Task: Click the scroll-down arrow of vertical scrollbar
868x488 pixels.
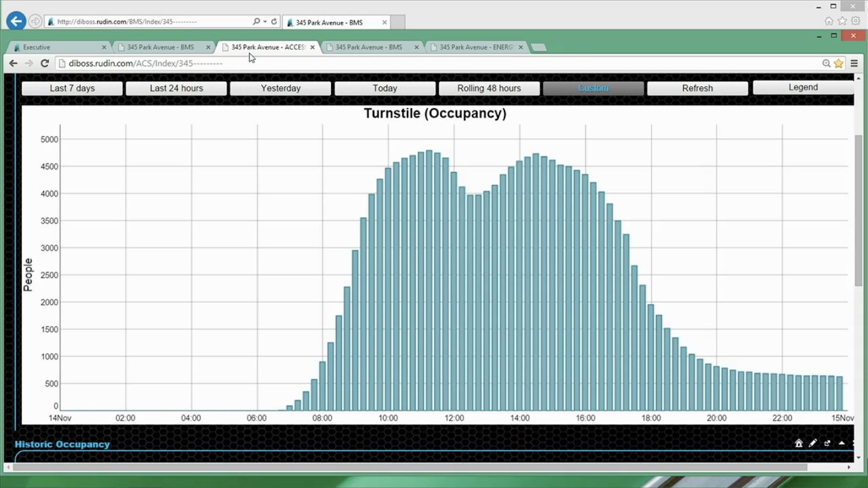Action: 858,458
